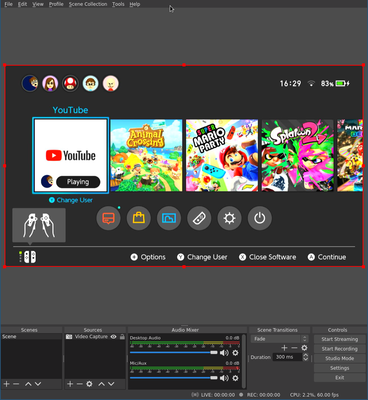Add a scene transition with the plus icon
This screenshot has height=400, width=368.
tap(284, 348)
